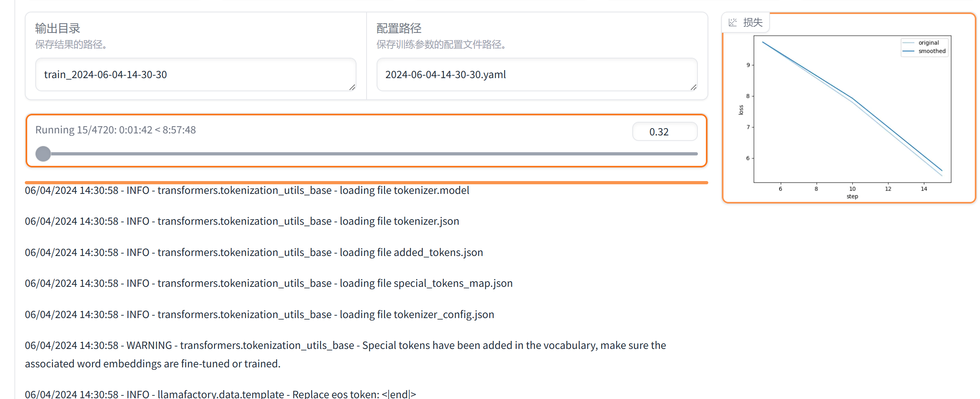Click the train_2024-06-04-14-30-30 output directory field

192,75
